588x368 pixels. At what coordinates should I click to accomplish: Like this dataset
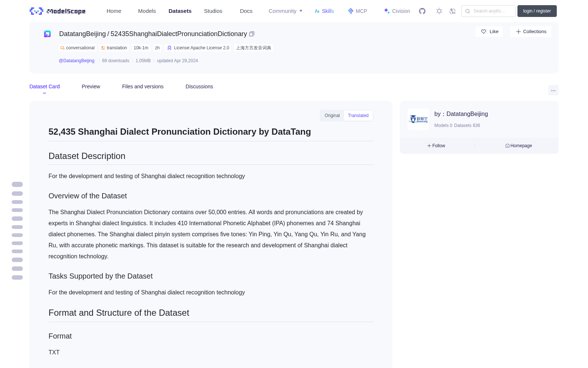490,32
